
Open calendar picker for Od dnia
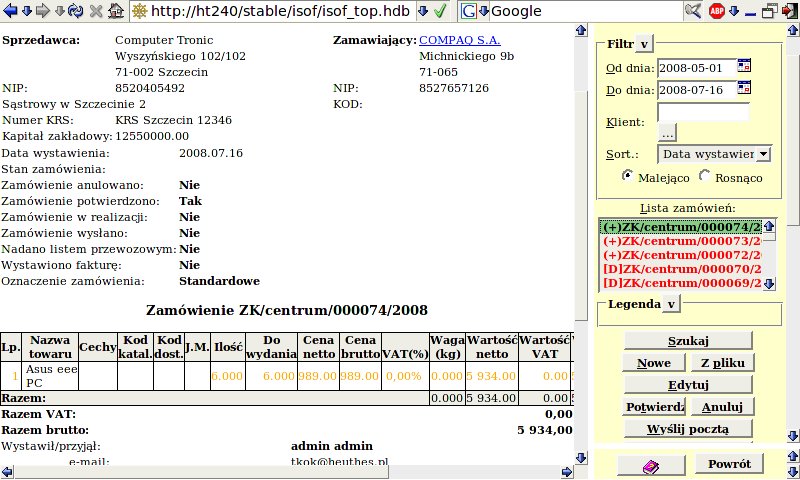[744, 66]
